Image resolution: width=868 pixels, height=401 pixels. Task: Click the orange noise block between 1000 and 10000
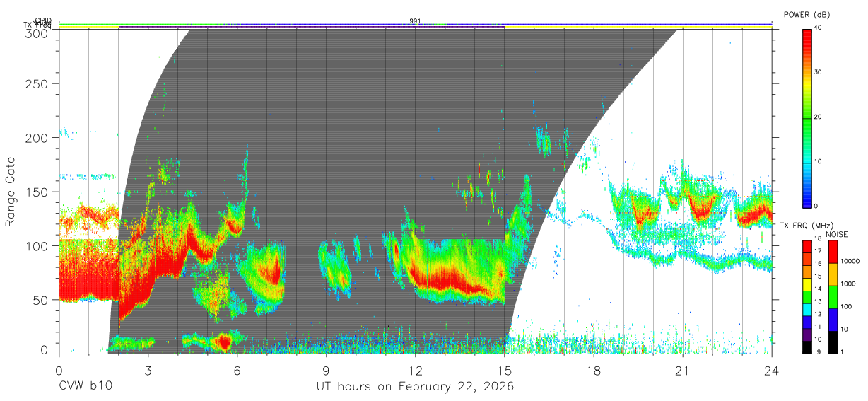[833, 274]
